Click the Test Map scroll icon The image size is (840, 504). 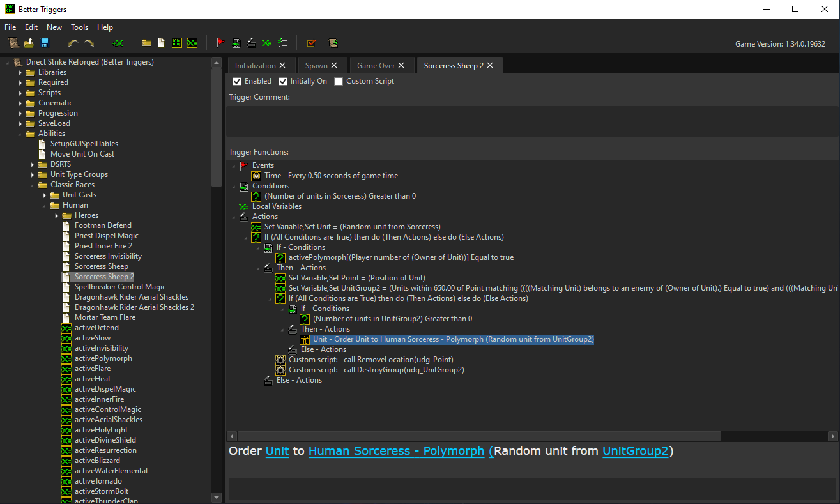point(333,43)
